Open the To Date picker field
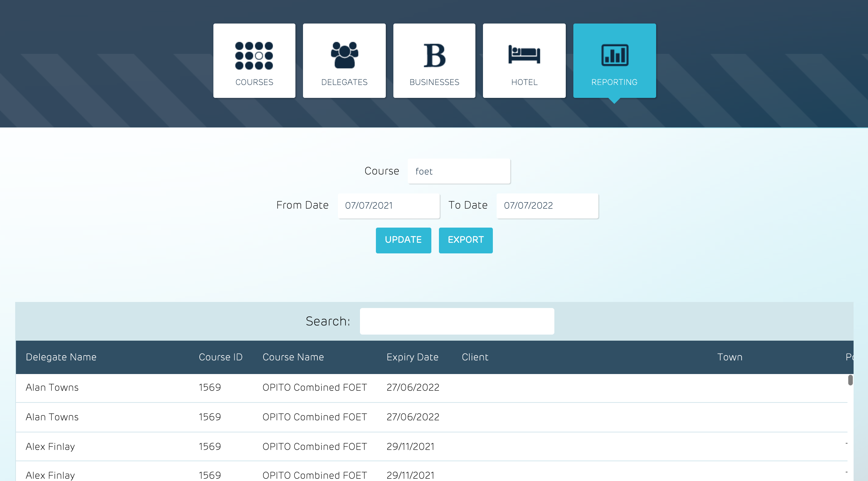The image size is (868, 481). coord(547,206)
